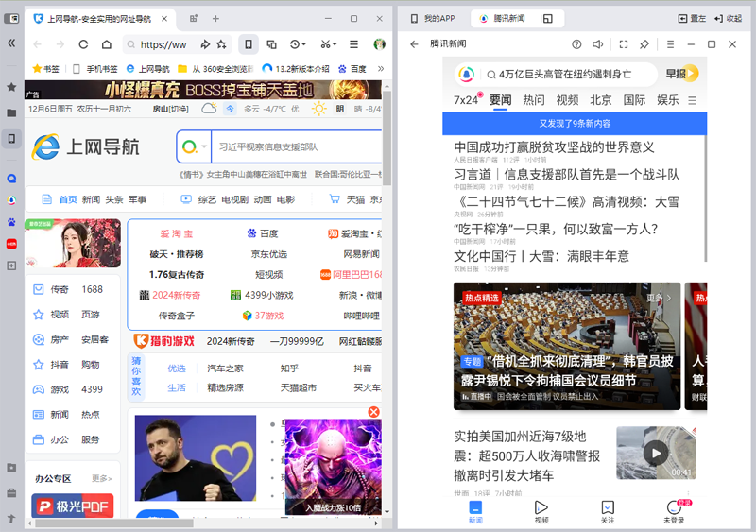The image size is (756, 532).
Task: Click address bar URL field
Action: pos(163,44)
